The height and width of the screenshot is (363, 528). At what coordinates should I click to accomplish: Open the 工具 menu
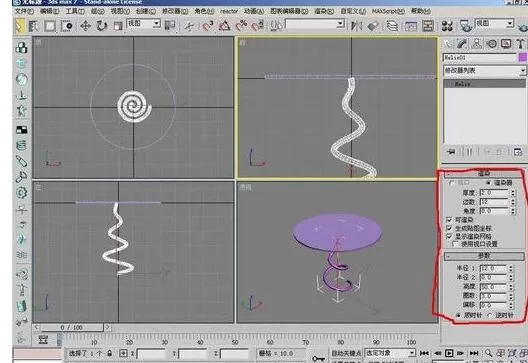pos(75,11)
